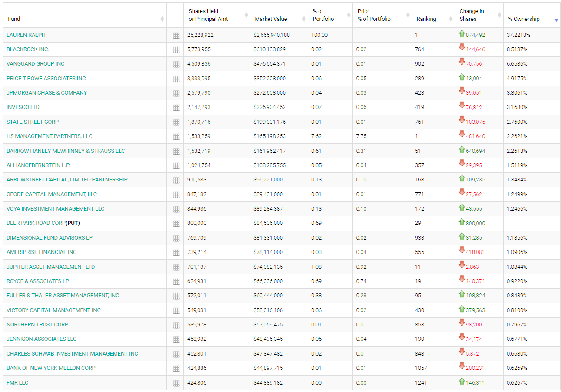The width and height of the screenshot is (561, 392).
Task: Open ALLIANCEBERNSTEIN L.P. link
Action: (38, 165)
